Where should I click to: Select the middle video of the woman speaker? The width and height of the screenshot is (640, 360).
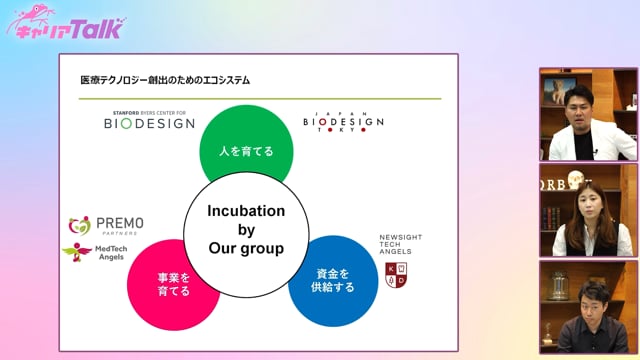(588, 210)
